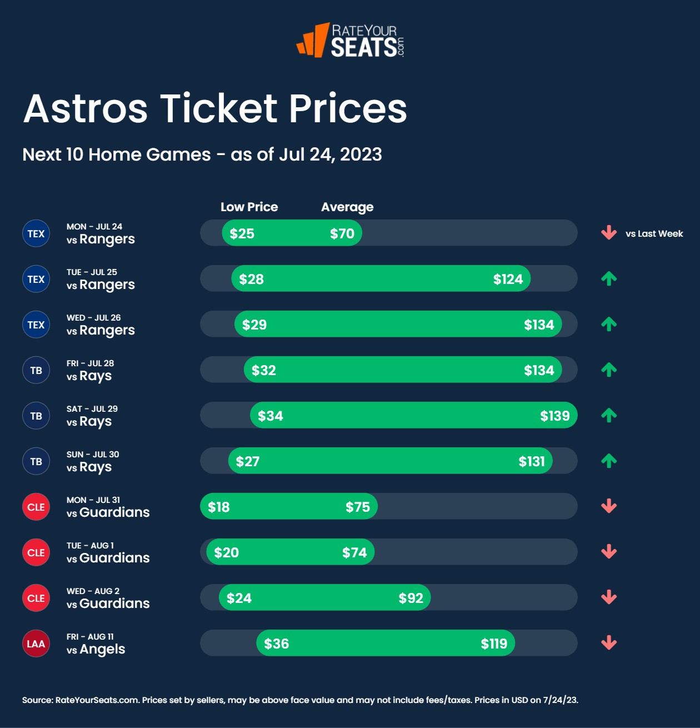This screenshot has width=700, height=728.
Task: Click the TEX badge for Jul 26
Action: click(36, 325)
